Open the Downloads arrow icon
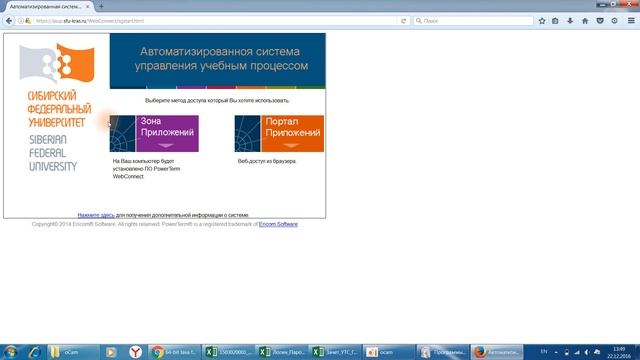The height and width of the screenshot is (360, 640). [570, 21]
